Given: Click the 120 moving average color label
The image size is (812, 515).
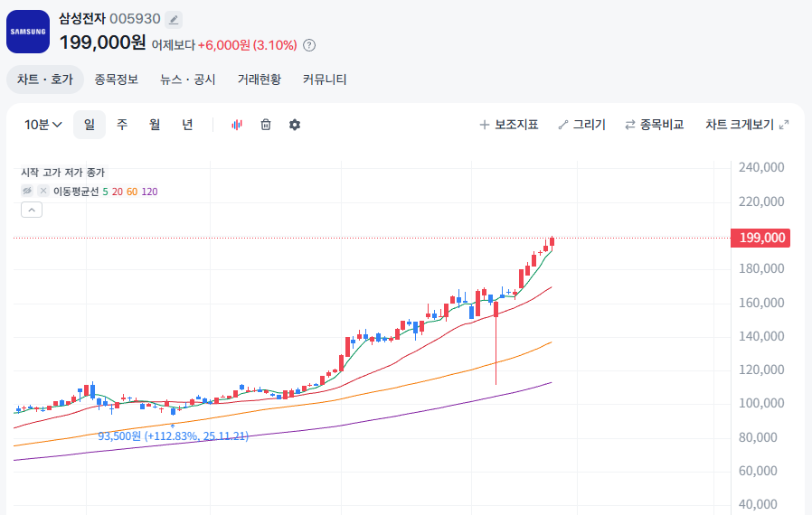Looking at the screenshot, I should point(150,192).
